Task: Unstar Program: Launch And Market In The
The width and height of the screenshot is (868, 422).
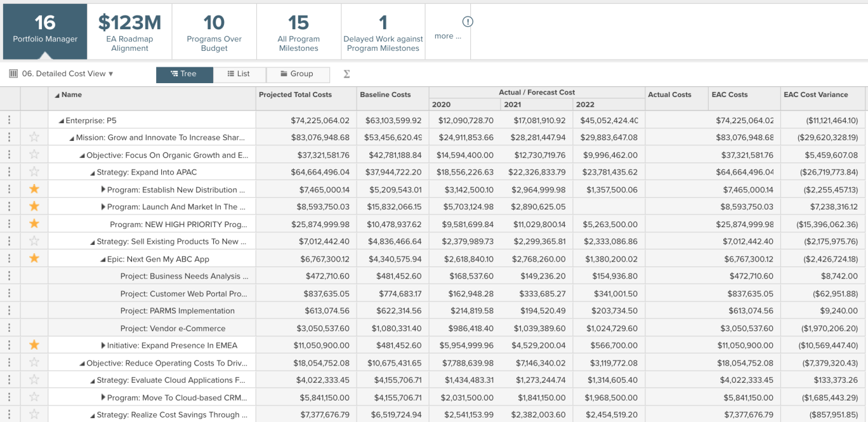Action: 34,206
